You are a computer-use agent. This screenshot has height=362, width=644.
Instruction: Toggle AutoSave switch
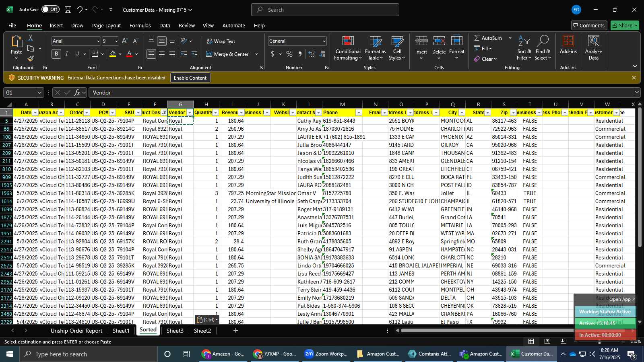coord(50,9)
